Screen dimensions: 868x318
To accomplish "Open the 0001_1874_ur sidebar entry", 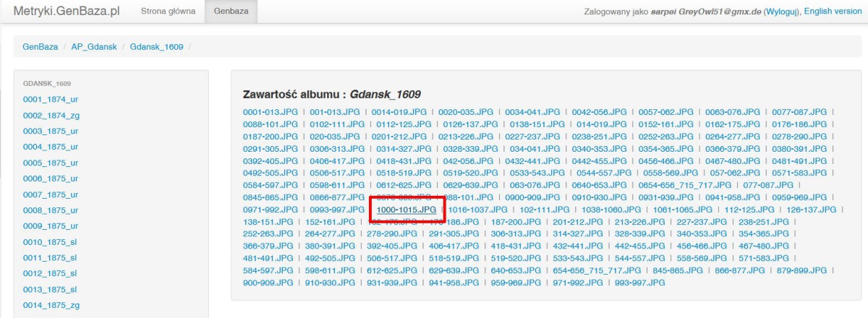I will [x=50, y=98].
